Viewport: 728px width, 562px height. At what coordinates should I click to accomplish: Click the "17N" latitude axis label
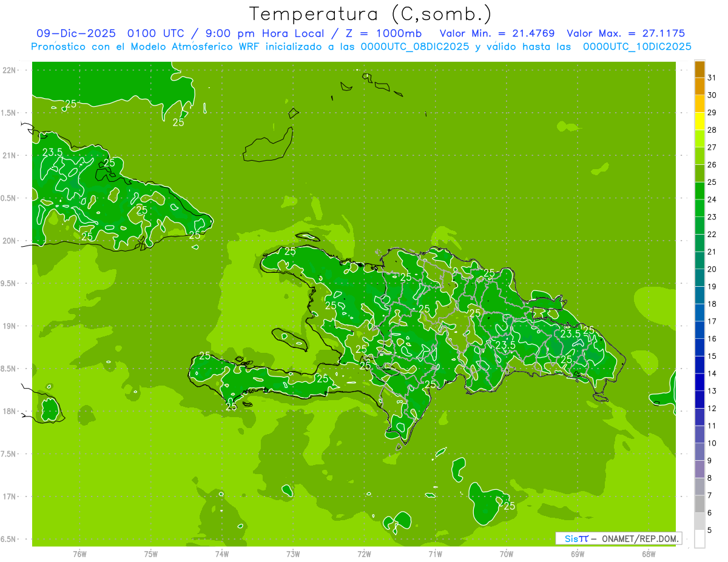point(8,497)
